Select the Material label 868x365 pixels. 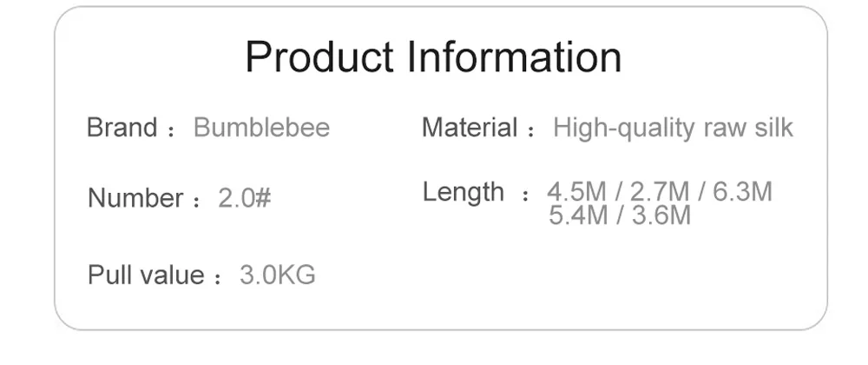[x=470, y=128]
